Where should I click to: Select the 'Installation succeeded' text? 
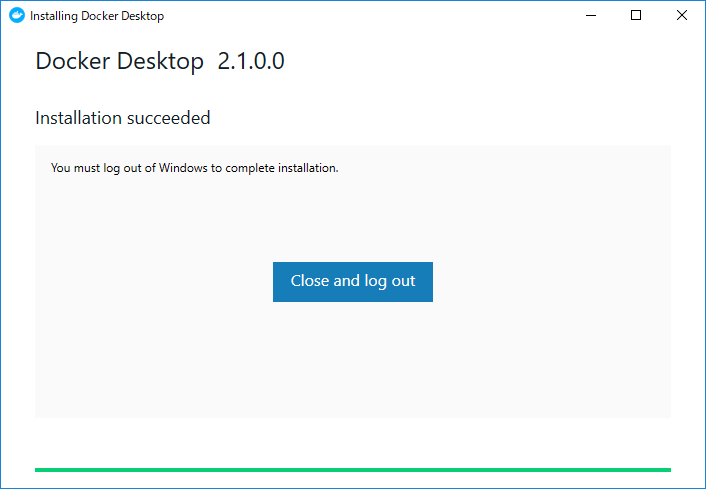[123, 118]
